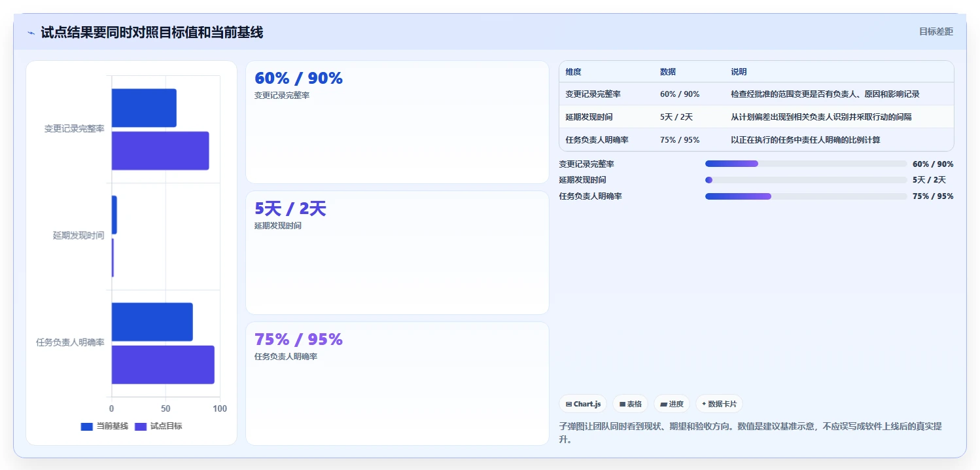Viewport: 980px width, 470px height.
Task: Click the 变更记录完整率 caption in the top card
Action: 282,96
